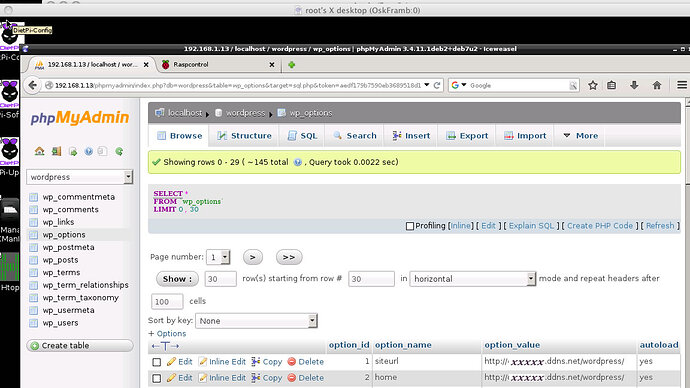Open the Iceweasel hamburger menu
This screenshot has width=690, height=388.
click(x=682, y=85)
